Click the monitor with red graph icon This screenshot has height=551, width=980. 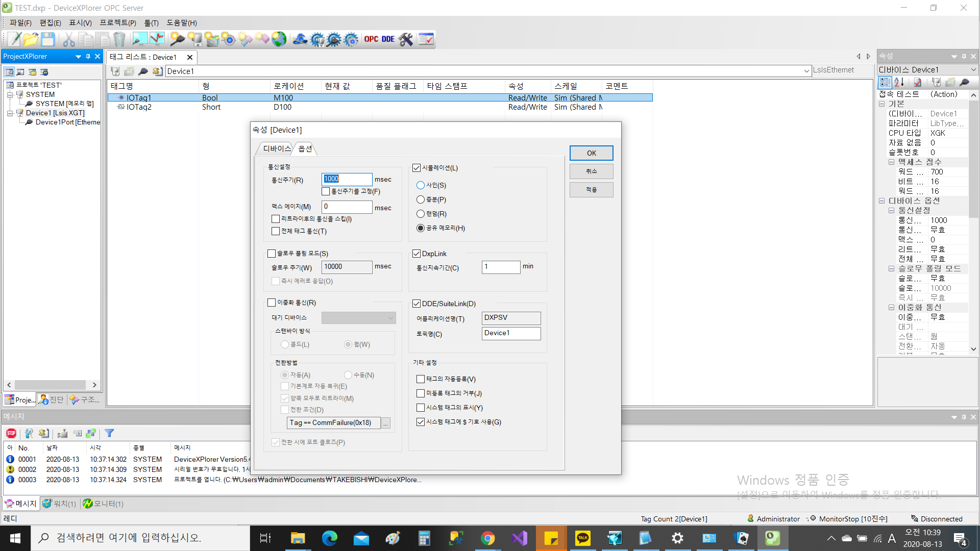coord(157,39)
